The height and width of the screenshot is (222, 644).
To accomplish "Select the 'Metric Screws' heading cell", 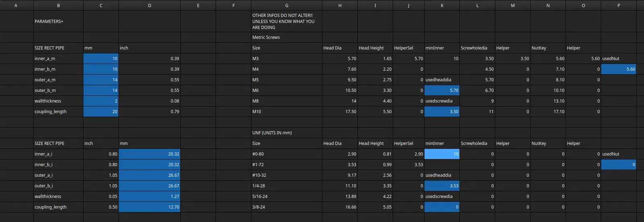I will click(286, 37).
